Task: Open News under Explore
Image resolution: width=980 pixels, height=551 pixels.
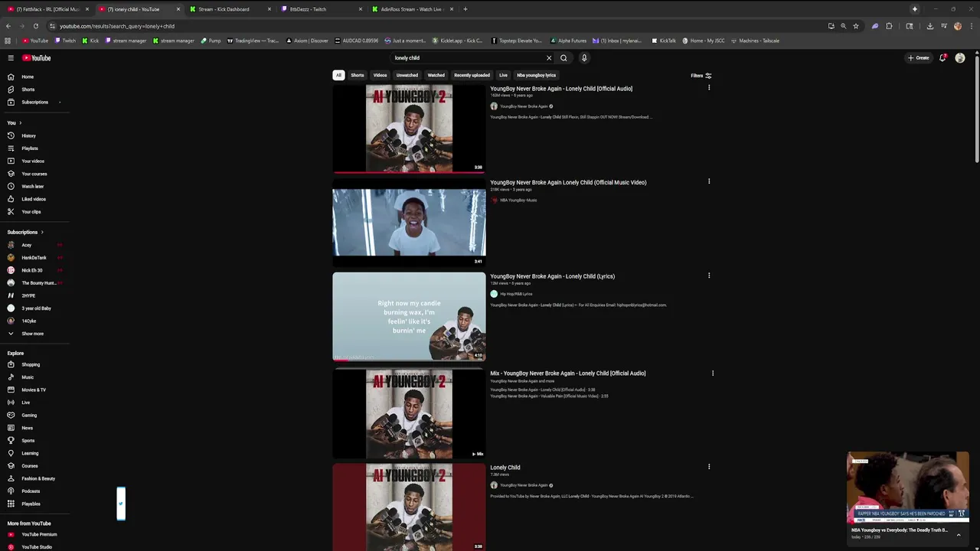Action: 28,428
